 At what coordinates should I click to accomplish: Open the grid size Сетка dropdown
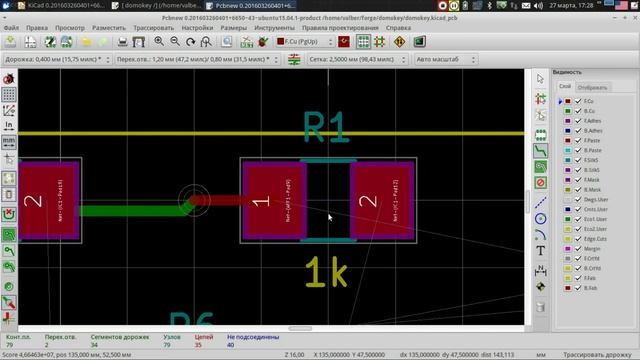(357, 60)
